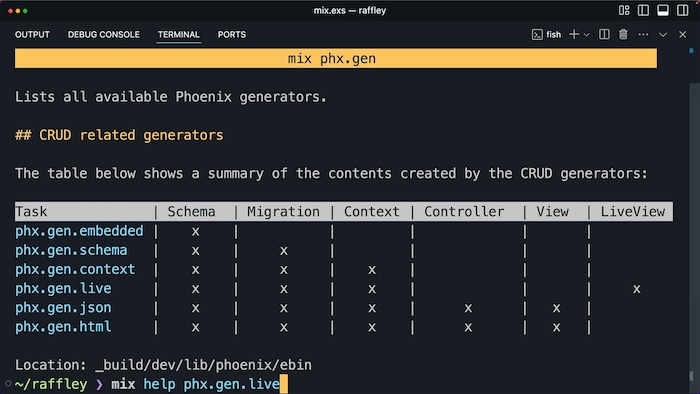700x394 pixels.
Task: Click the fish terminal shell icon
Action: [x=537, y=34]
